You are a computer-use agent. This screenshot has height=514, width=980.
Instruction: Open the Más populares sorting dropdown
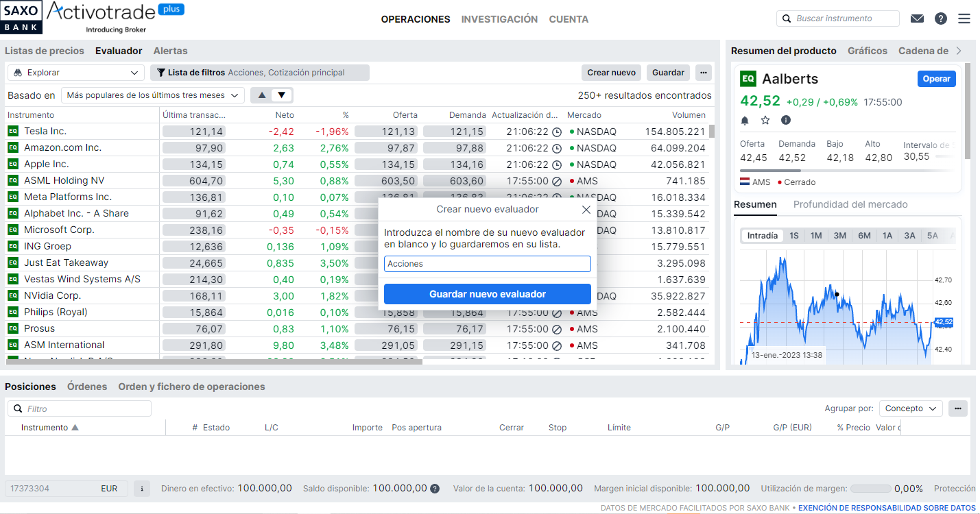coord(153,95)
